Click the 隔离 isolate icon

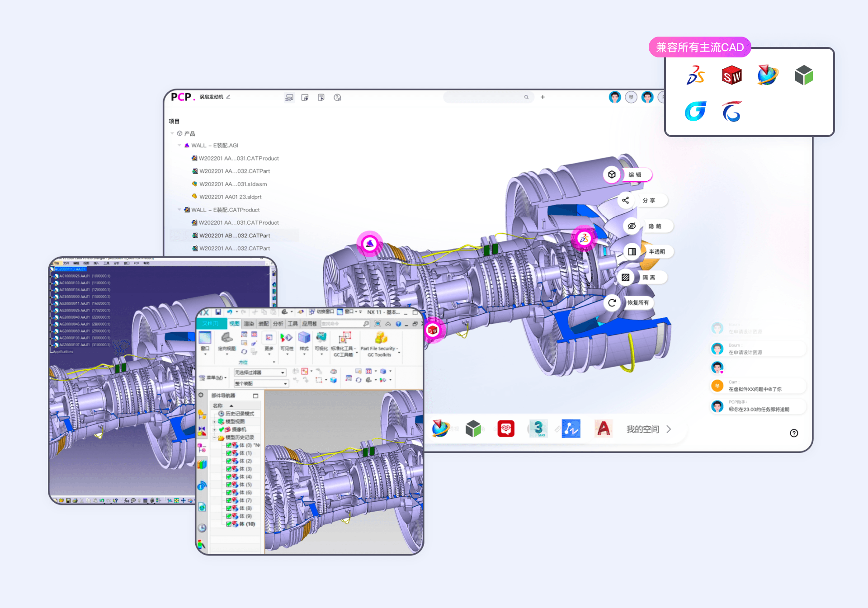[625, 278]
